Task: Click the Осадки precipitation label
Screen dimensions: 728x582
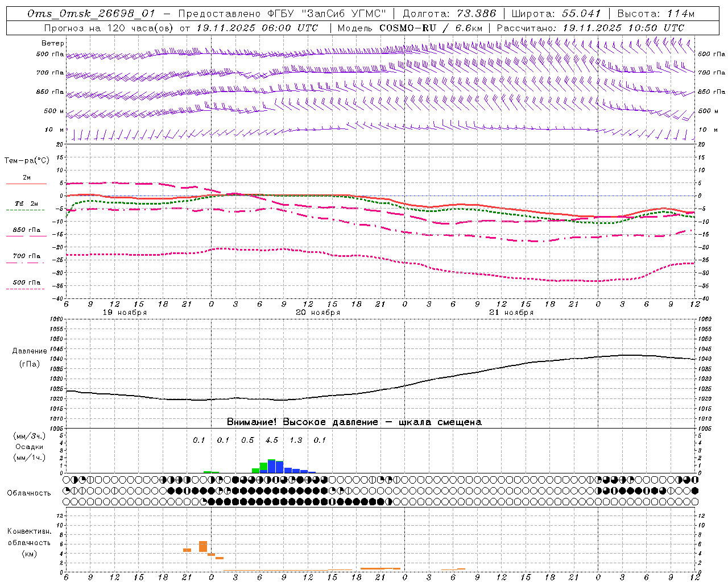Action: [30, 447]
